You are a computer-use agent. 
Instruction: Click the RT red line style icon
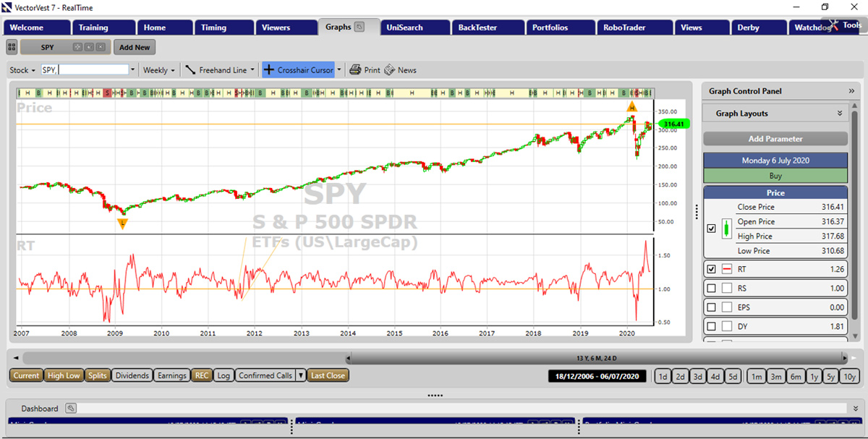click(x=727, y=269)
